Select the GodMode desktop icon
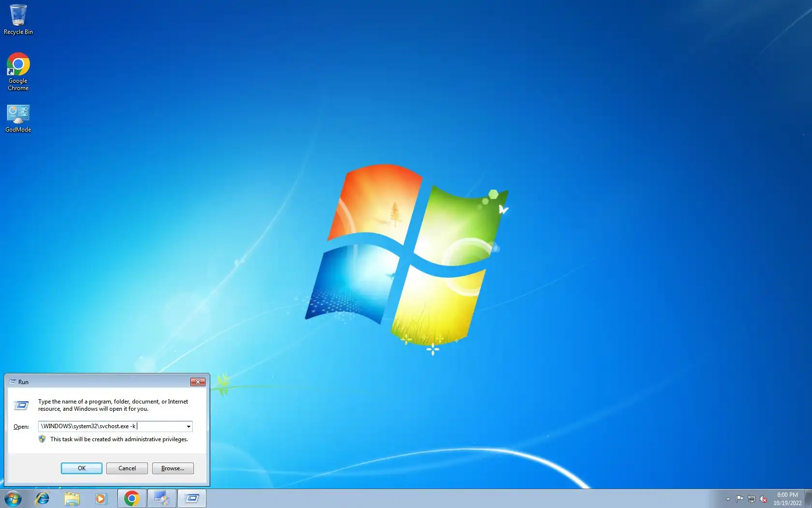Image resolution: width=812 pixels, height=508 pixels. (x=18, y=119)
